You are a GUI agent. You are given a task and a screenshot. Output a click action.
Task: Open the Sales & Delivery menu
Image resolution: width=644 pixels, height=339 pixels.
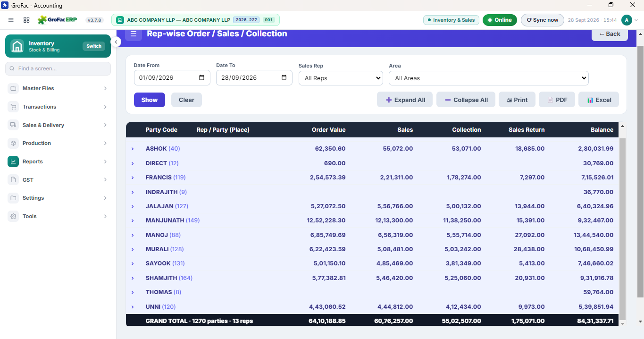58,125
